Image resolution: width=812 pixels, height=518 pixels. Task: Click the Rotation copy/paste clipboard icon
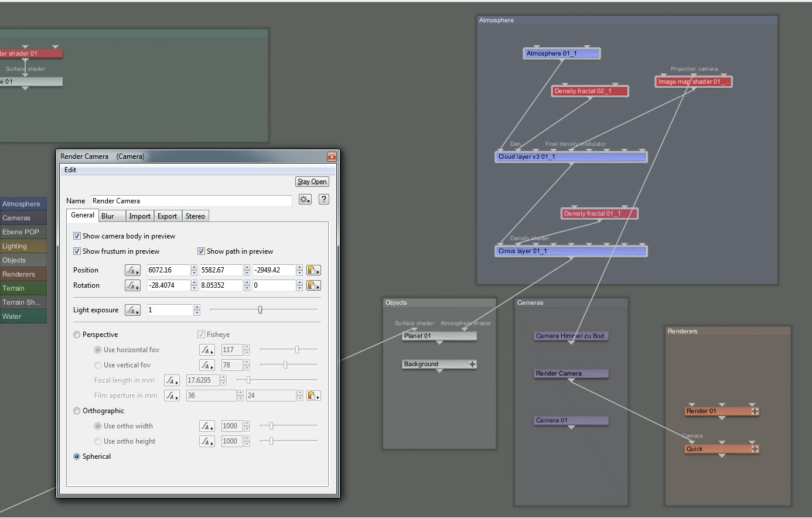click(x=313, y=285)
